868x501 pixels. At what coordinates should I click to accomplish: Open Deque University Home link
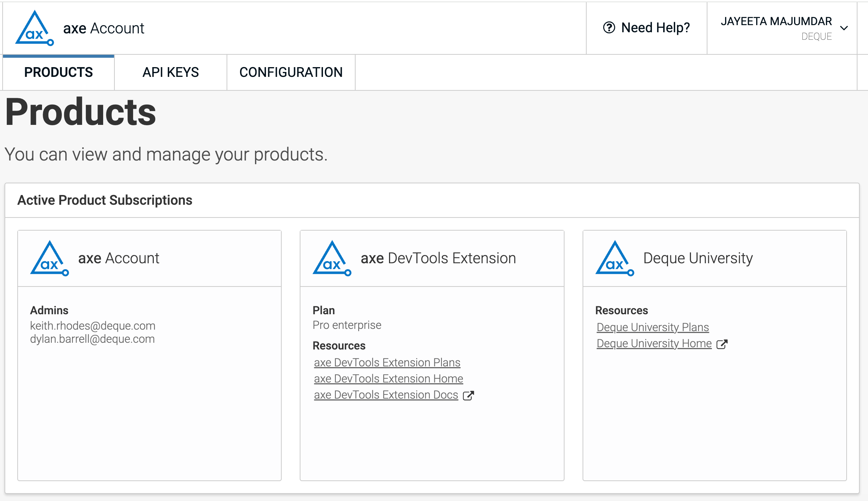pyautogui.click(x=654, y=343)
